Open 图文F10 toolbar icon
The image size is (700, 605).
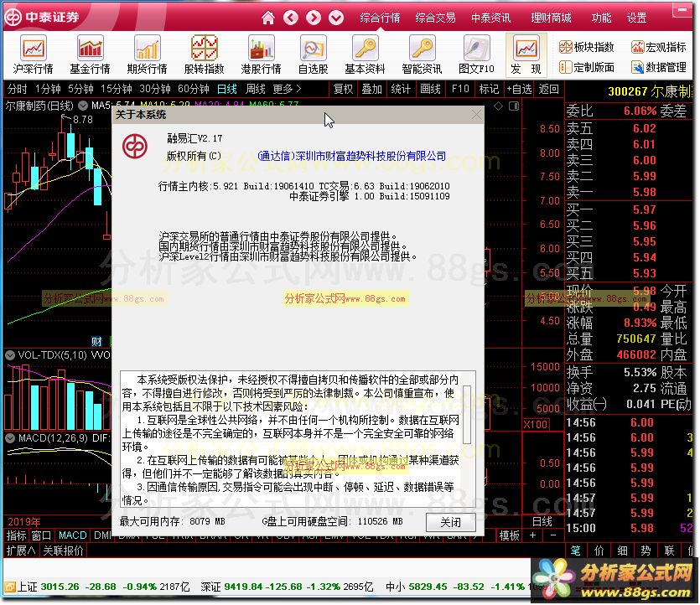tap(476, 54)
